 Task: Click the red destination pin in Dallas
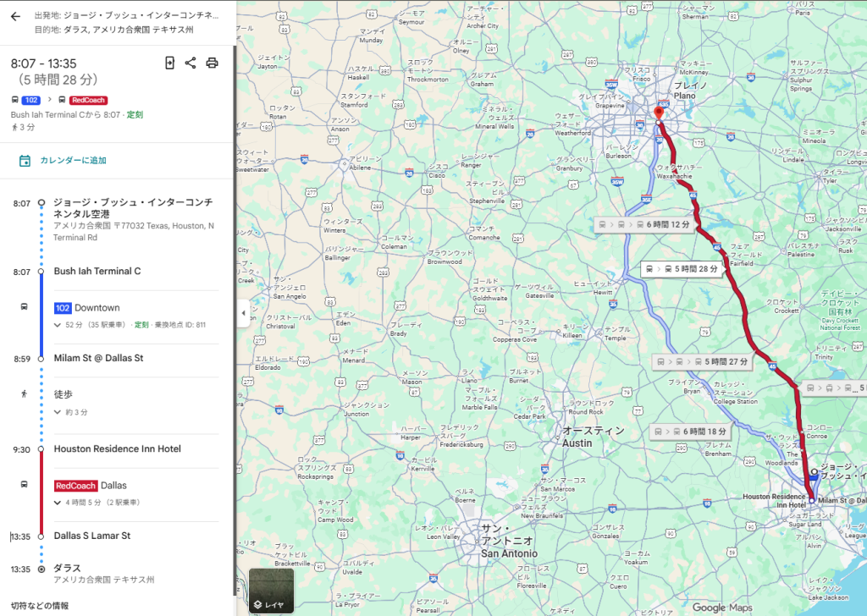(x=659, y=113)
